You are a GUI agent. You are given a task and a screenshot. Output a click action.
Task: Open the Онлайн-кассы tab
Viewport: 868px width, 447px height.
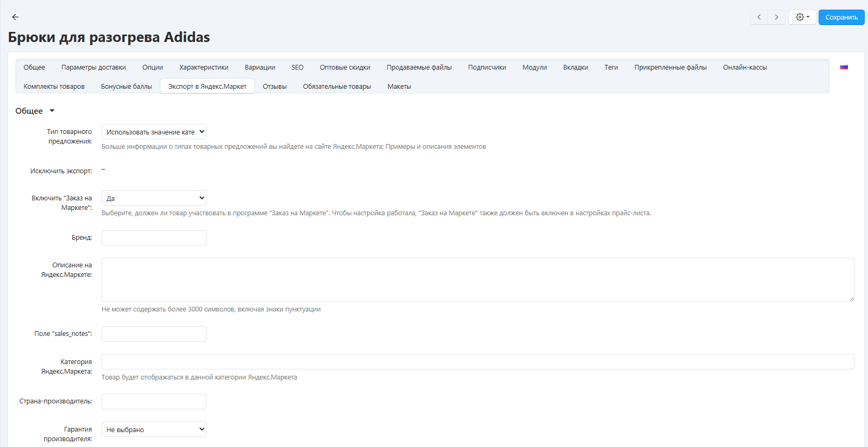[744, 68]
